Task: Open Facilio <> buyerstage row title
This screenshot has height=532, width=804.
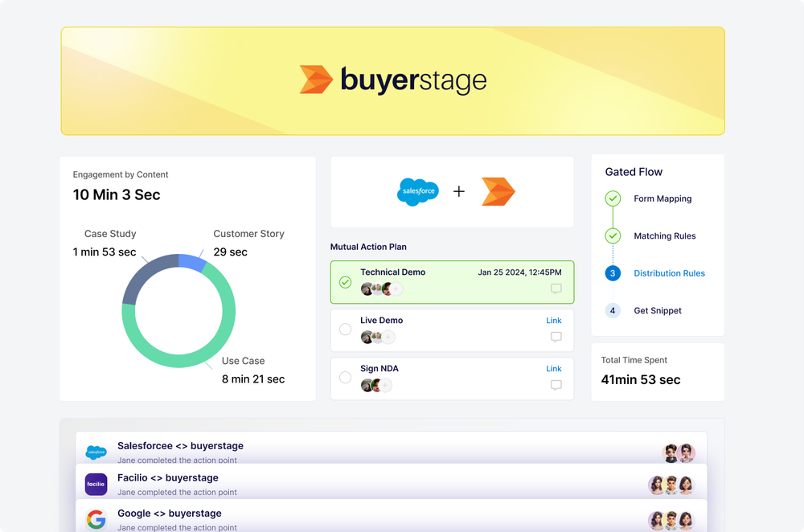Action: [168, 477]
